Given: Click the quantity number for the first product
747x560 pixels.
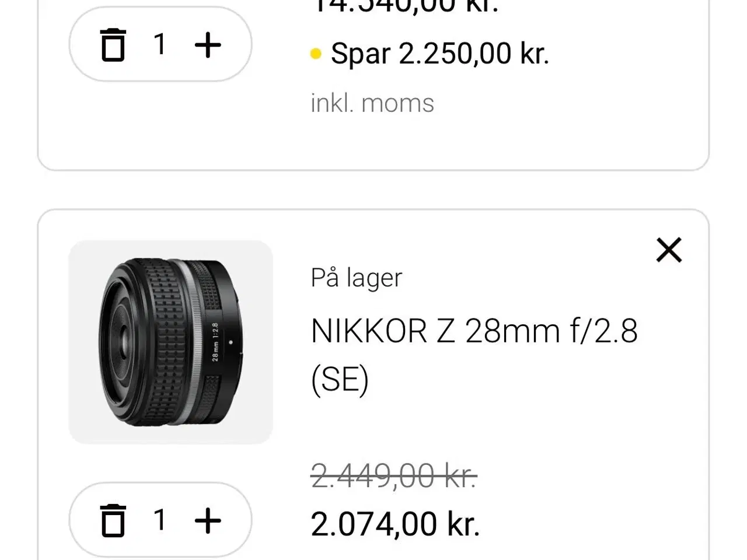Looking at the screenshot, I should (161, 44).
